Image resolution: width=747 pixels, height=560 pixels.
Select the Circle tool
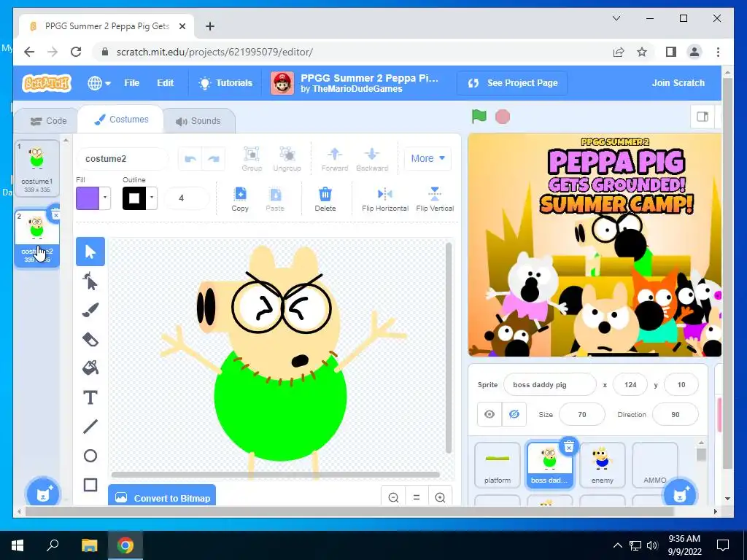pos(90,456)
